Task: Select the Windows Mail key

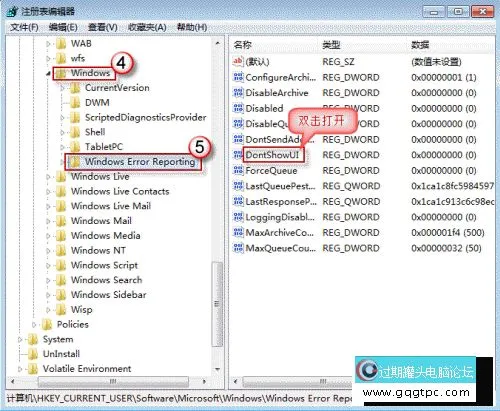Action: pos(101,221)
